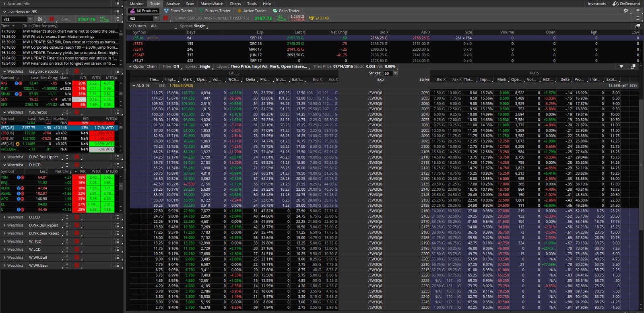Image resolution: width=644 pixels, height=313 pixels.
Task: Open the Account Info panel menu icon
Action: tap(117, 4)
